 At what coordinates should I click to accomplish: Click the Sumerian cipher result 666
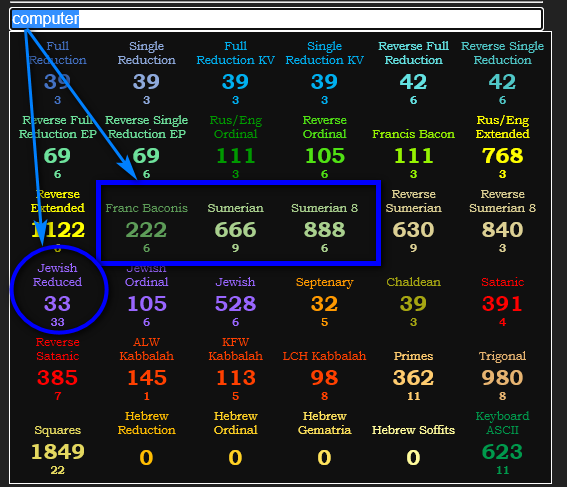click(235, 230)
